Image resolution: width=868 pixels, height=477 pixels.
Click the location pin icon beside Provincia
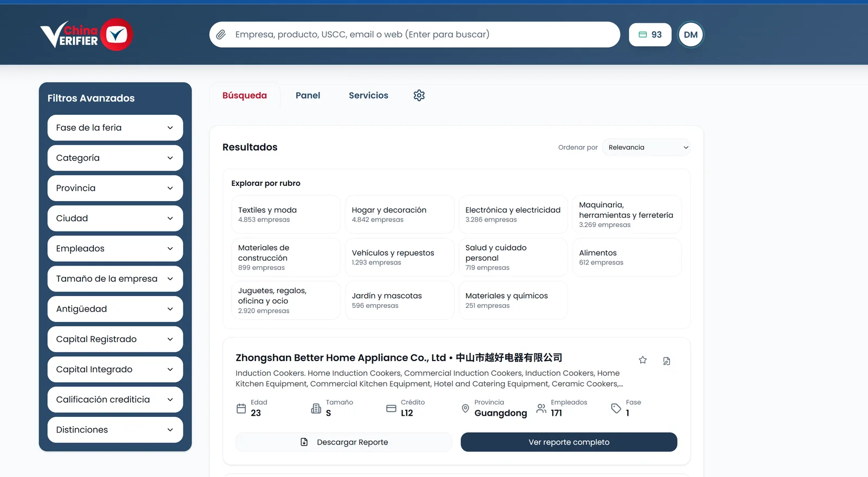click(465, 408)
